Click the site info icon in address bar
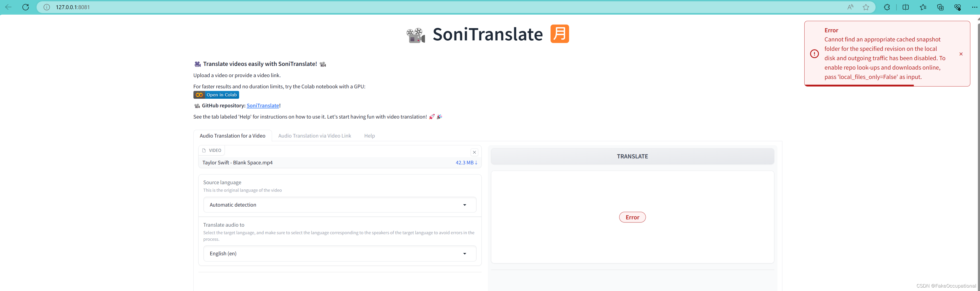Image resolution: width=980 pixels, height=291 pixels. 47,7
